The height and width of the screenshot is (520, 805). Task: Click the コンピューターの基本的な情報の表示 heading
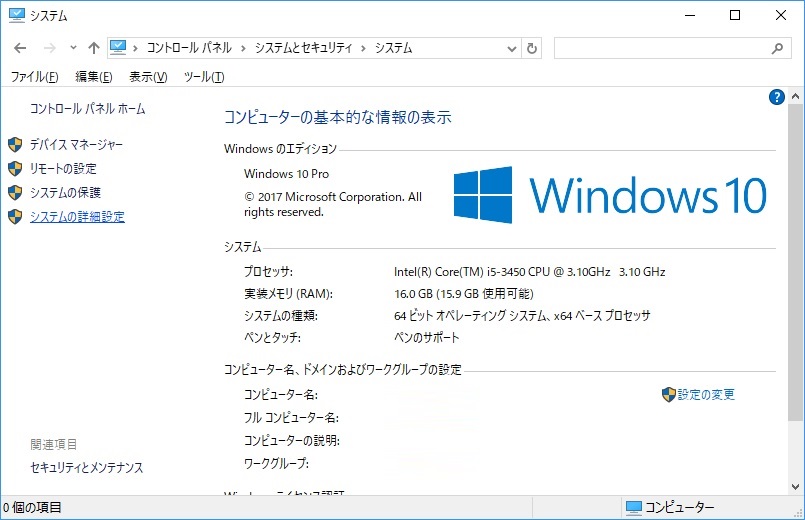coord(338,117)
